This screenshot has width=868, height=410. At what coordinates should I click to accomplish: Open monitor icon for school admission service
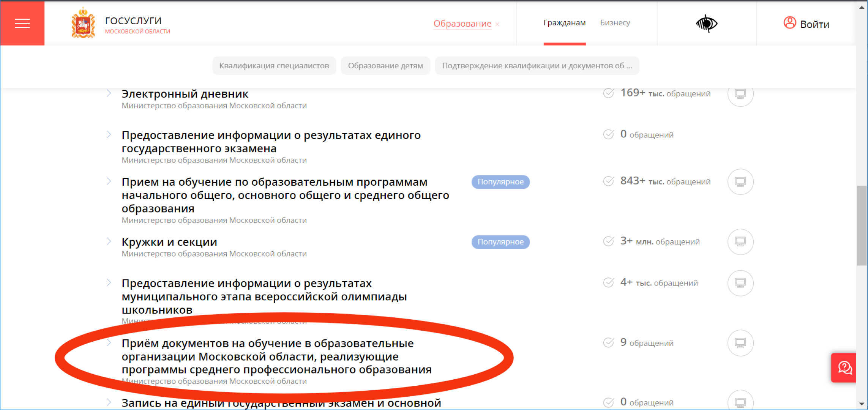[740, 182]
